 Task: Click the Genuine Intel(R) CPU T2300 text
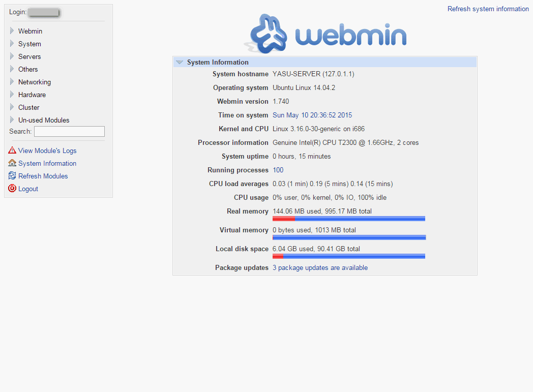coord(346,143)
